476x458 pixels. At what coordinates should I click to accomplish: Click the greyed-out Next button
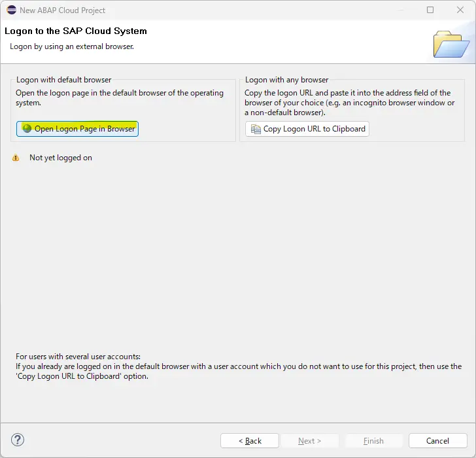[310, 441]
